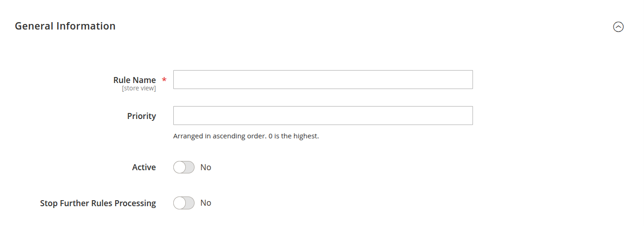Viewport: 644px width, 226px height.
Task: Click into the Priority input box
Action: click(x=323, y=115)
